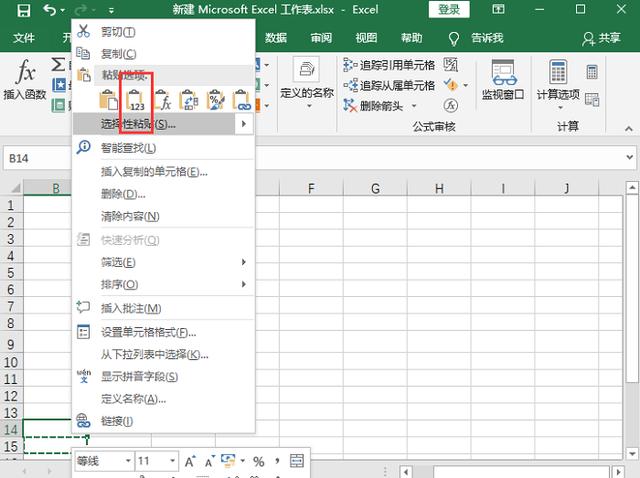Select 链接 in the context menu
This screenshot has width=640, height=478.
coord(162,421)
